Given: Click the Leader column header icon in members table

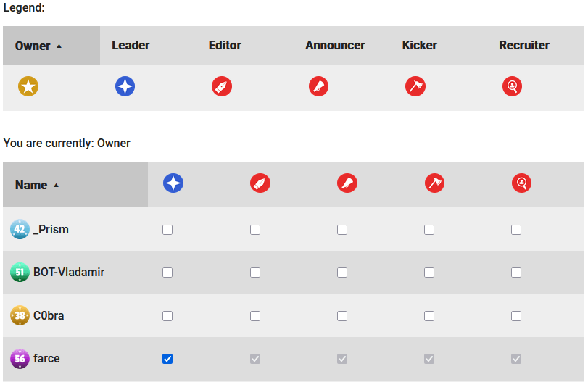Looking at the screenshot, I should point(173,183).
